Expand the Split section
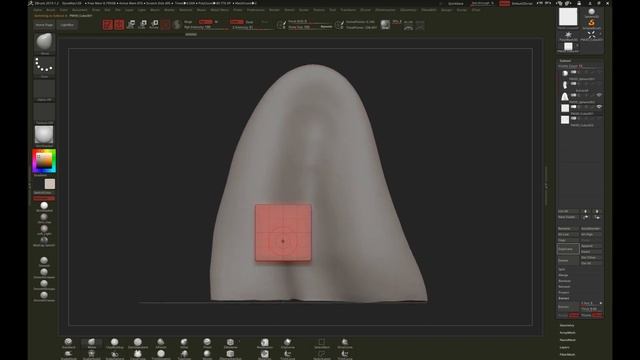The width and height of the screenshot is (640, 360). tap(562, 269)
